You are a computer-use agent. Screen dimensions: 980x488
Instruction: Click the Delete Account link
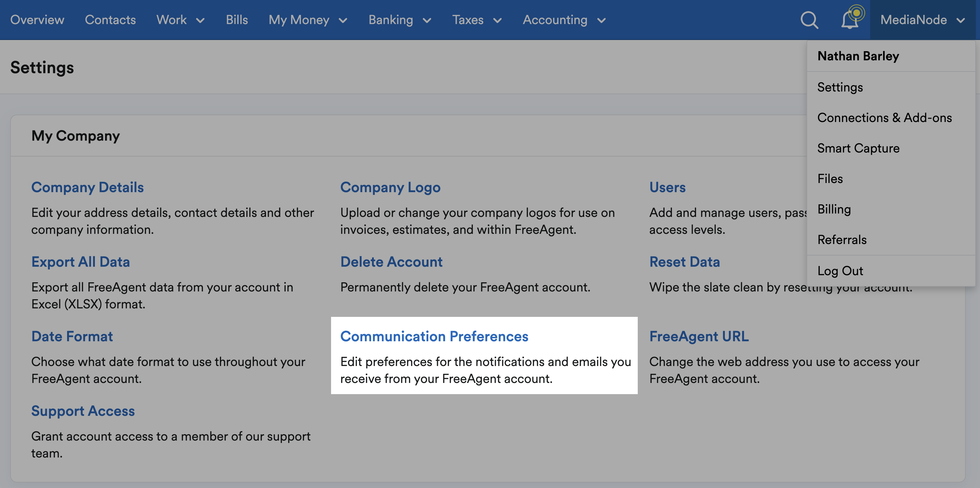(x=391, y=262)
